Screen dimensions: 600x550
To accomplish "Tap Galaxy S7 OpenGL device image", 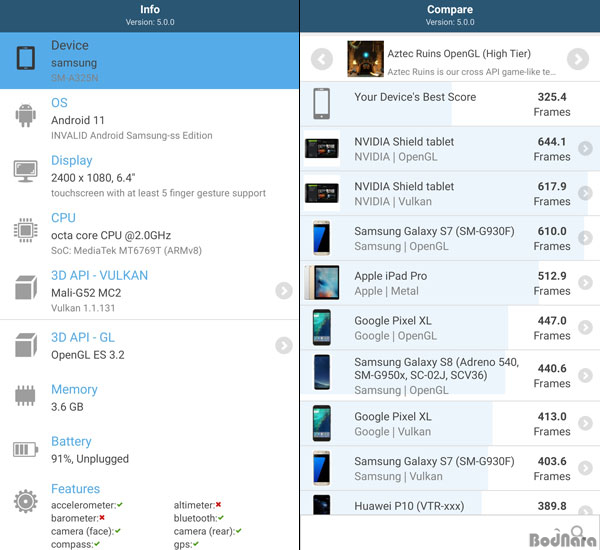I will (321, 238).
